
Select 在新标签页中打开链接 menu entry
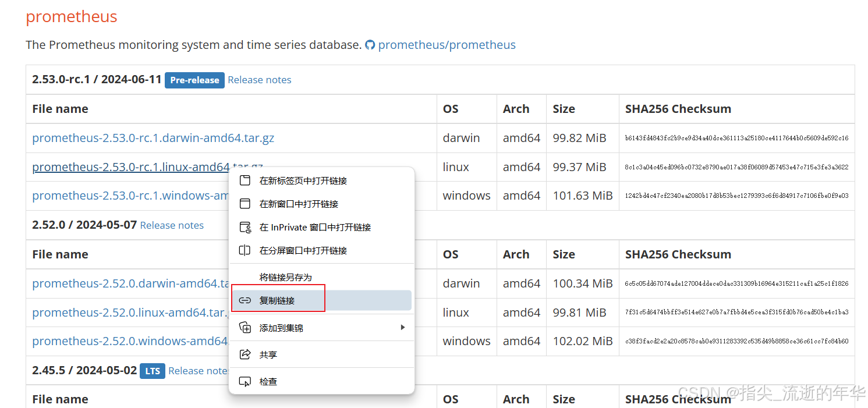tap(321, 180)
